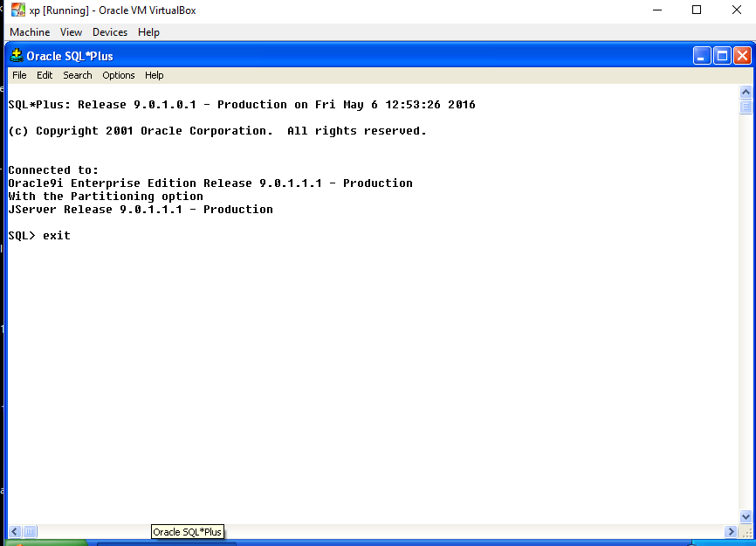Click the Oracle SQL*Plus title bar icon
Screen dimensions: 756x546
coord(17,55)
